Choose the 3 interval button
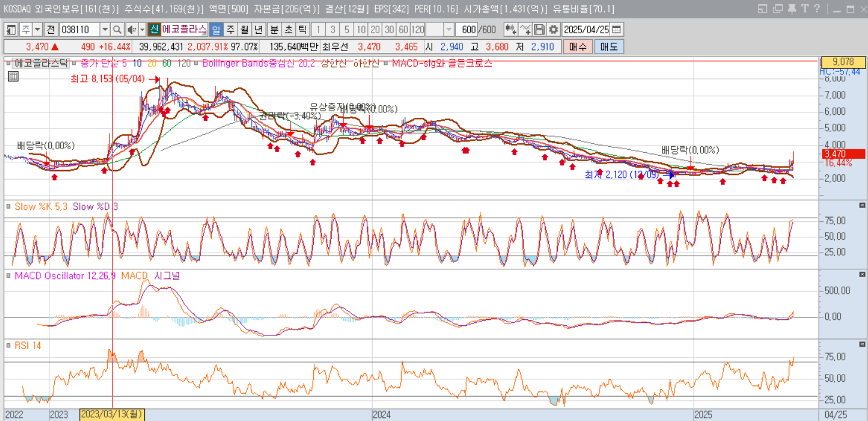 point(333,30)
